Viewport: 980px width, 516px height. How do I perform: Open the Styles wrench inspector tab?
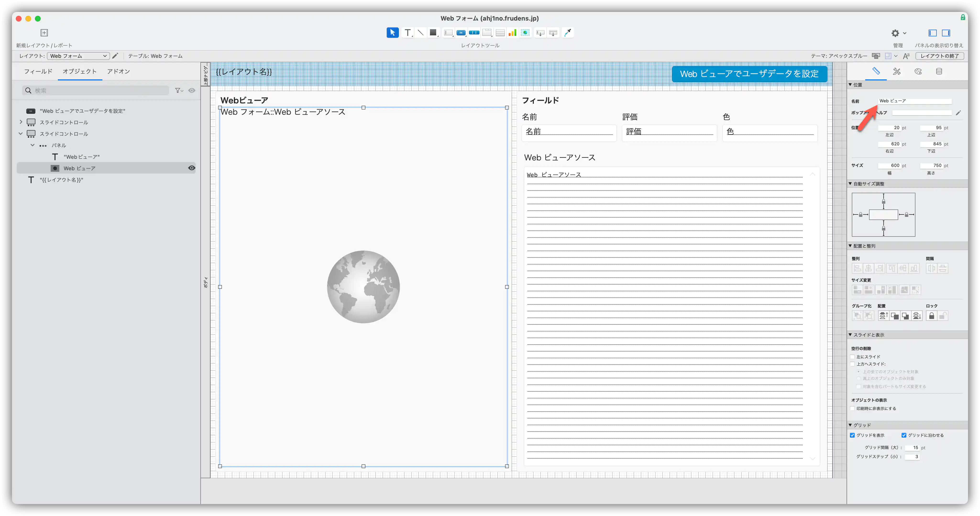coord(897,71)
